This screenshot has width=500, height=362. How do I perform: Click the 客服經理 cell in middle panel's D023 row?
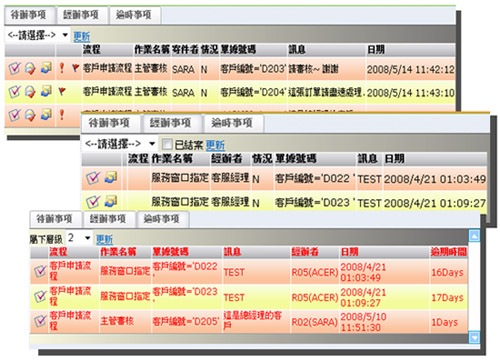[230, 201]
